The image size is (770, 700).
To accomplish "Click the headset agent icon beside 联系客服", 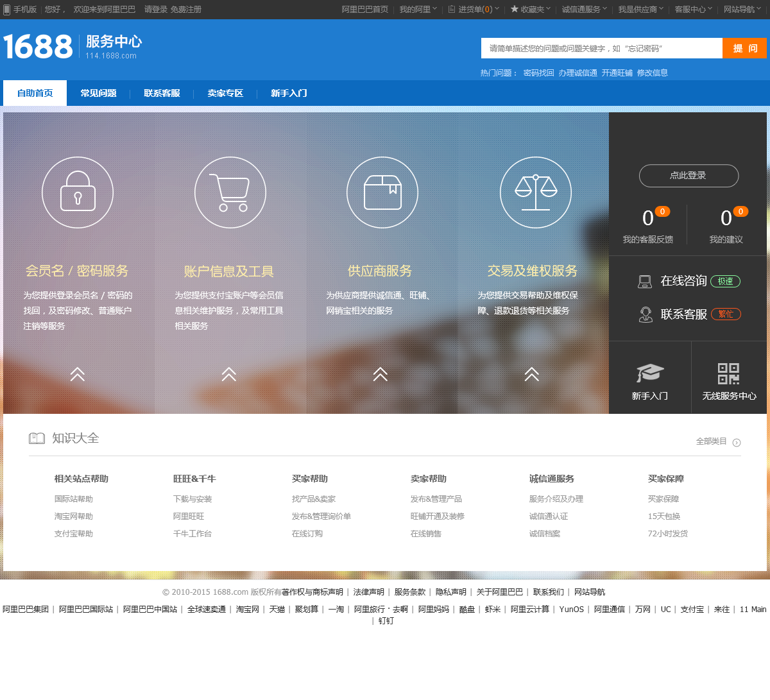I will [646, 314].
